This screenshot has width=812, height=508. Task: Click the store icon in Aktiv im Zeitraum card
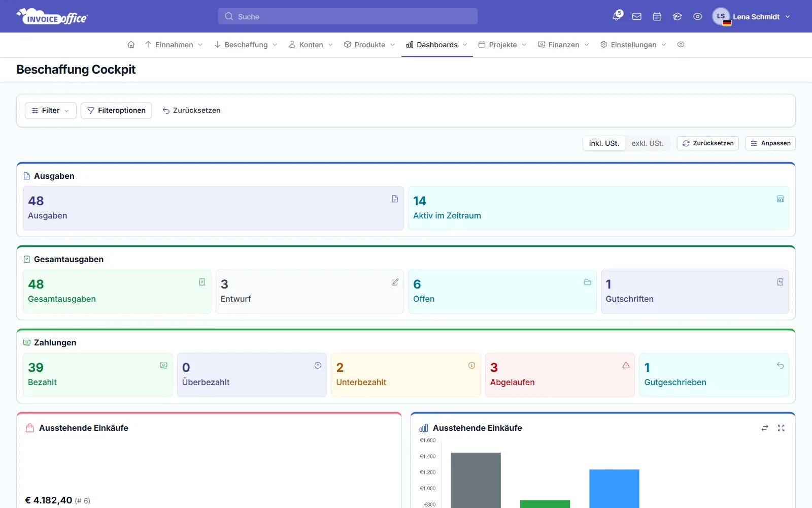pyautogui.click(x=780, y=199)
